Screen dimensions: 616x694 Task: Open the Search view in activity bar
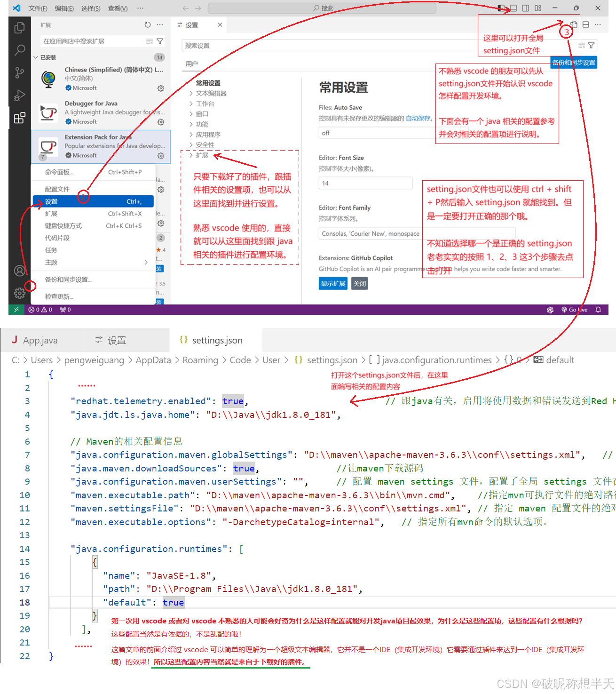(19, 50)
